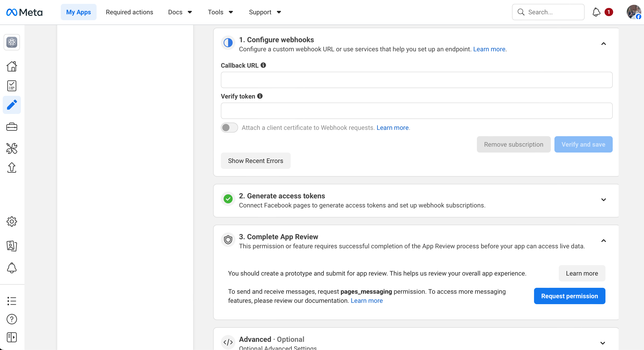Click the Callback URL info icon

263,65
